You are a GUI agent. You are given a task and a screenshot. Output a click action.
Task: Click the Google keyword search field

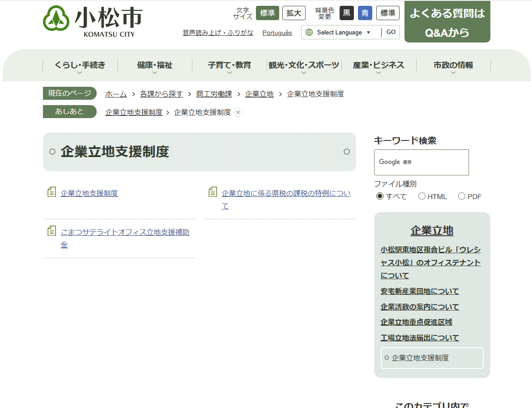pos(421,162)
